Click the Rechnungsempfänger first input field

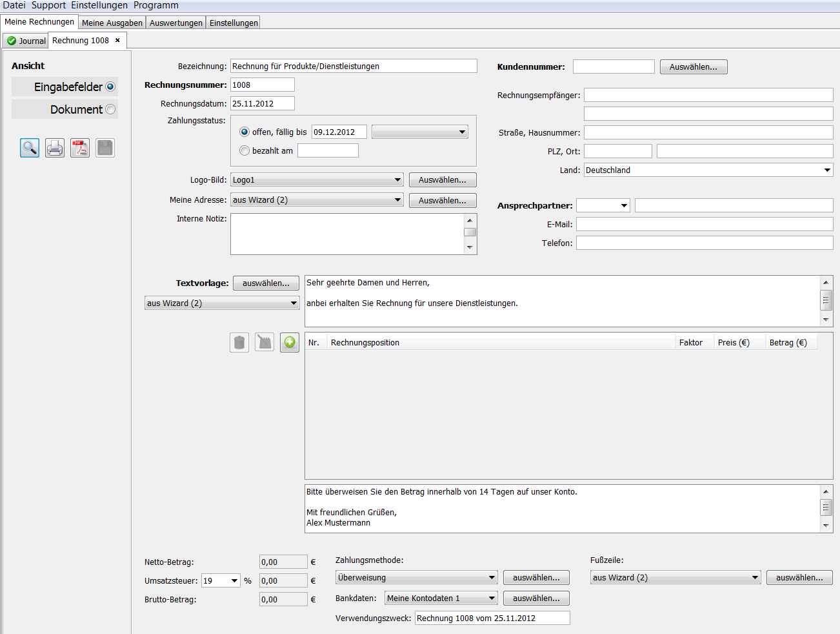(x=708, y=95)
